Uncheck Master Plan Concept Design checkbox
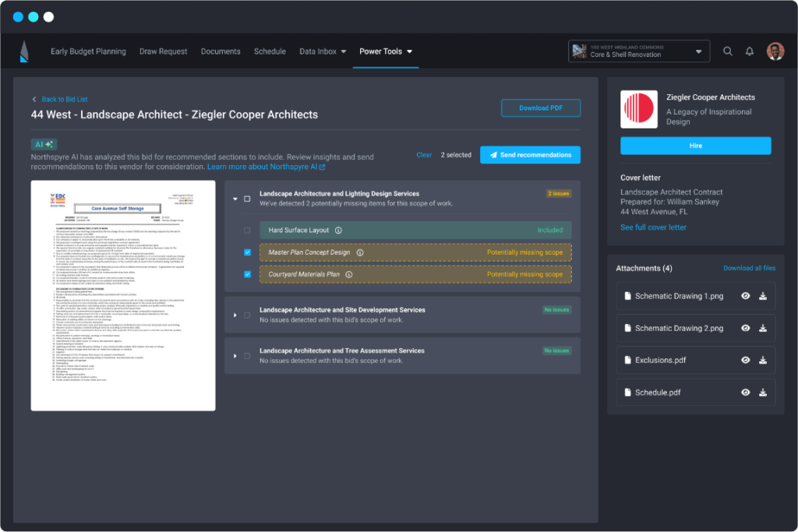 point(247,253)
